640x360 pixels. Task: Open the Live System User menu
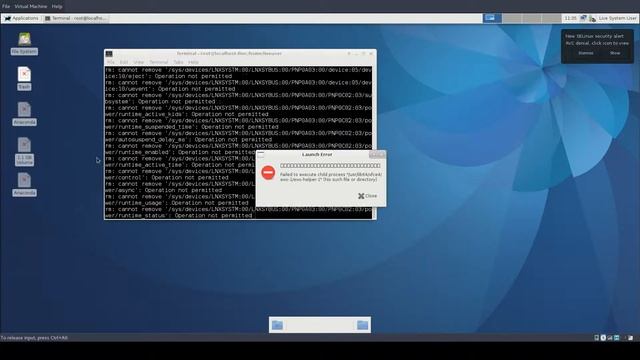(618, 18)
